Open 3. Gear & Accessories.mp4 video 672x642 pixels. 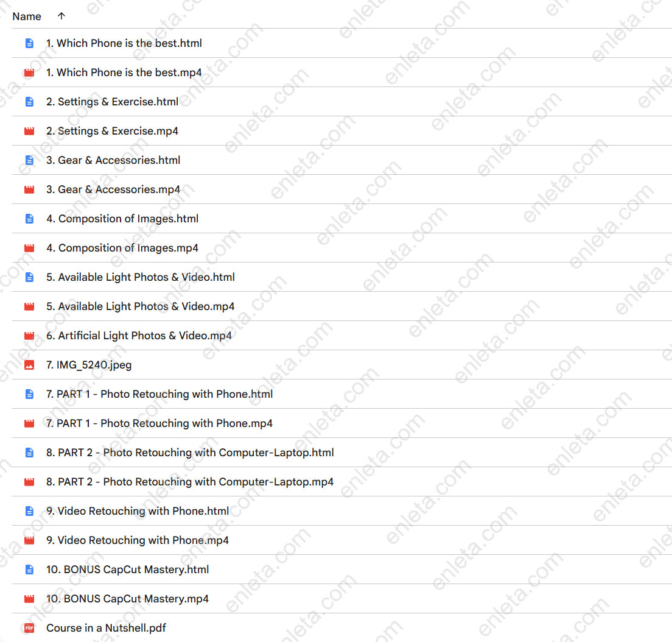(x=113, y=189)
